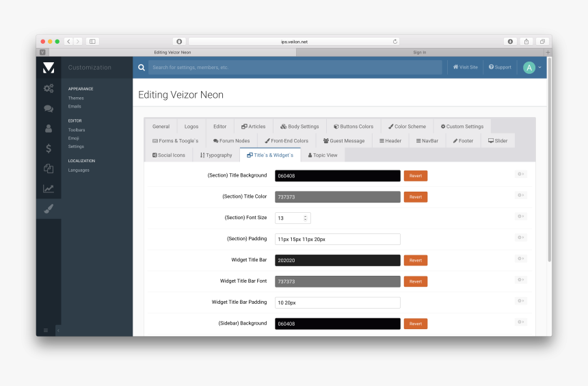The image size is (588, 386).
Task: Add a new Safari tab
Action: pos(548,52)
